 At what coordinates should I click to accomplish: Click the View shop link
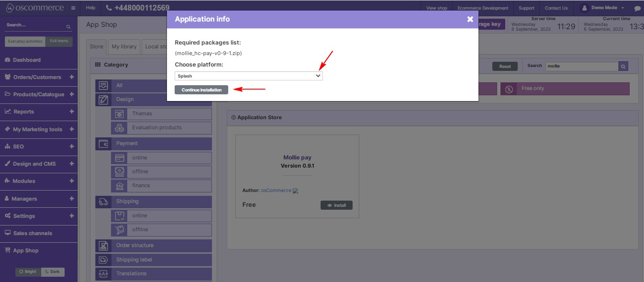[436, 8]
